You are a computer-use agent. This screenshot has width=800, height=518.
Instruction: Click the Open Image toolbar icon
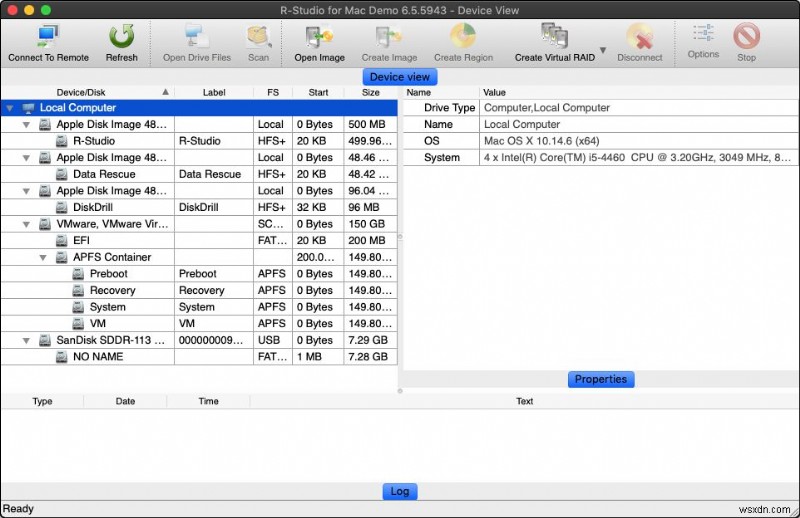point(319,38)
